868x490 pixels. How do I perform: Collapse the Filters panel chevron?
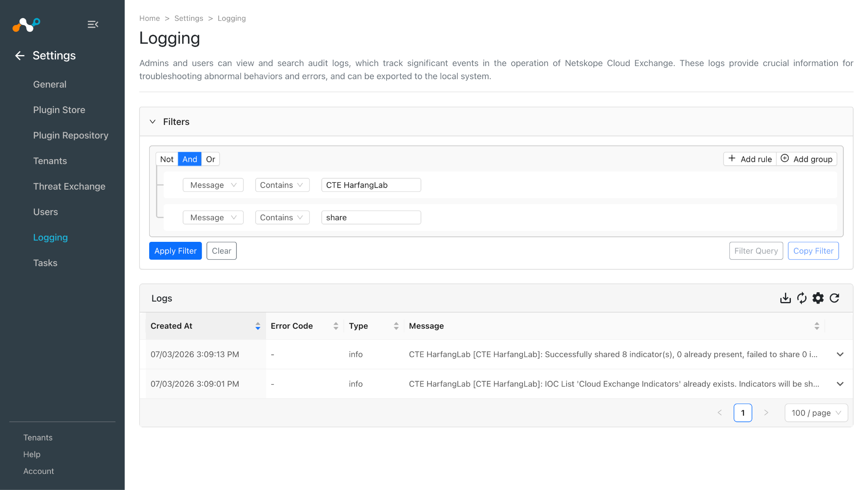(x=153, y=122)
